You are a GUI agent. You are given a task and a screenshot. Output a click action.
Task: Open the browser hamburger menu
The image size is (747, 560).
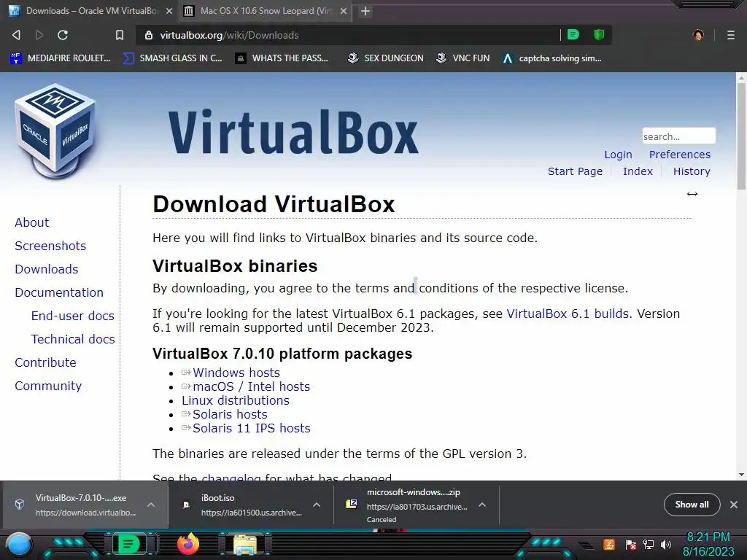point(731,35)
